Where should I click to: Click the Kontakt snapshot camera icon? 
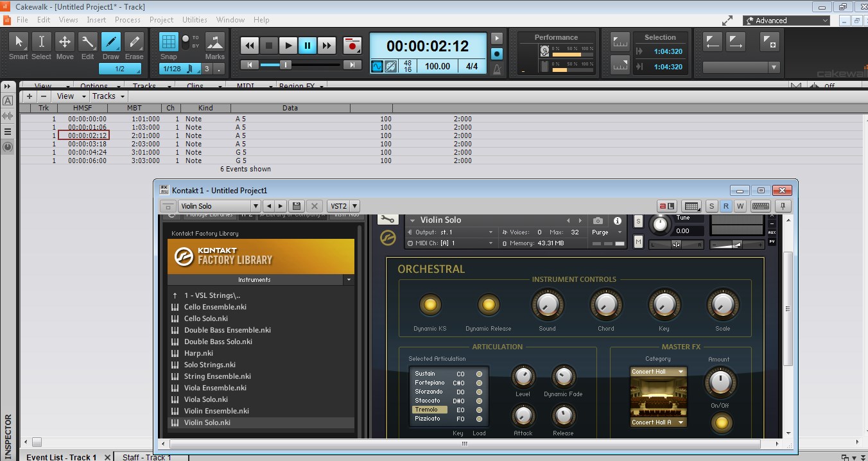pyautogui.click(x=598, y=221)
